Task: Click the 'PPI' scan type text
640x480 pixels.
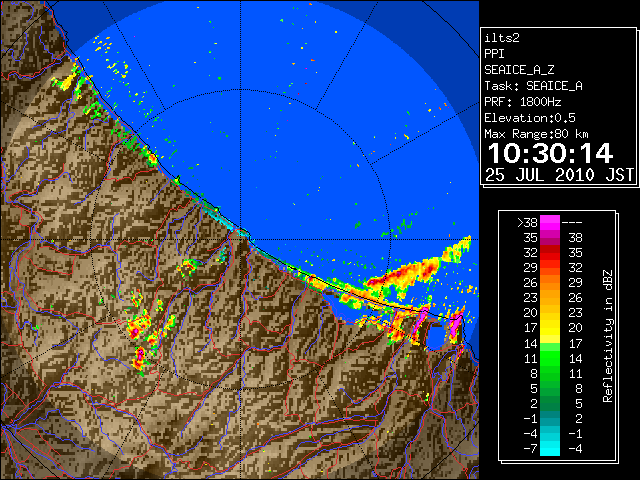Action: click(x=494, y=54)
